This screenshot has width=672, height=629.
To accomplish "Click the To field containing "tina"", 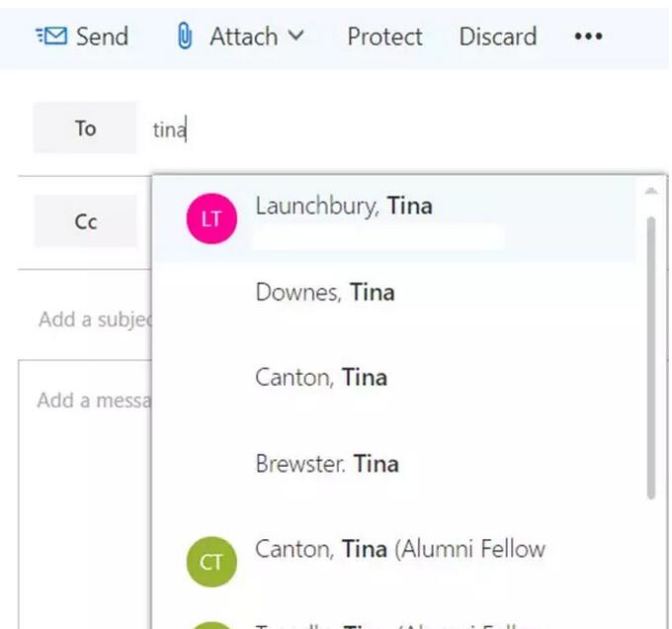I will pos(395,129).
